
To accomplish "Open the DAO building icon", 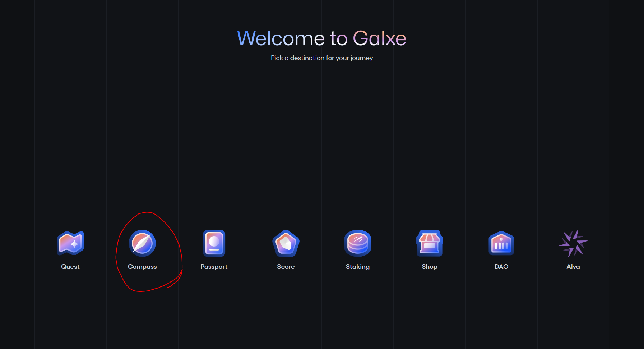I will [501, 243].
